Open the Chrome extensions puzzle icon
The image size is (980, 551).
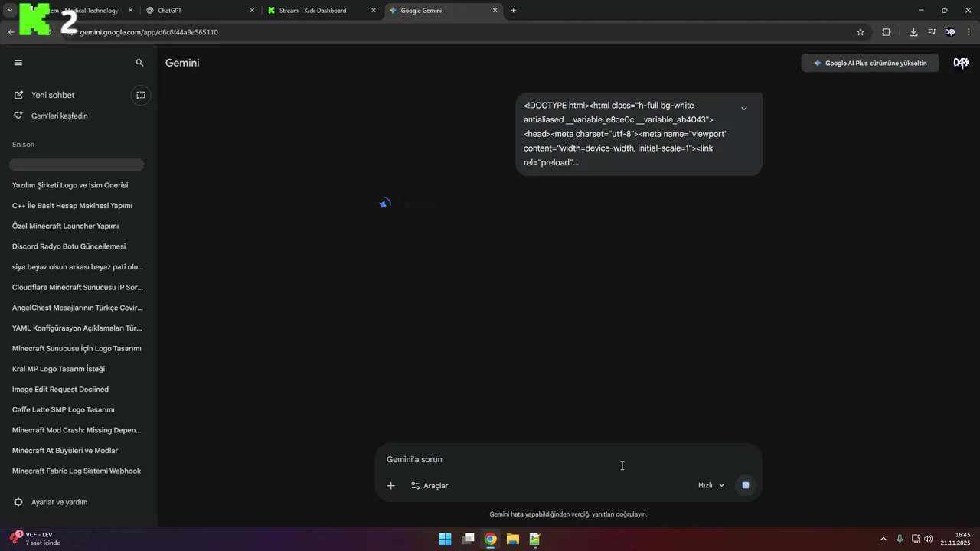coord(887,32)
